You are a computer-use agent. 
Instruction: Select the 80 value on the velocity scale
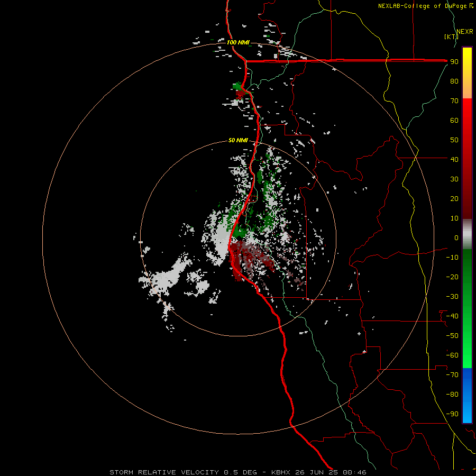[x=454, y=81]
